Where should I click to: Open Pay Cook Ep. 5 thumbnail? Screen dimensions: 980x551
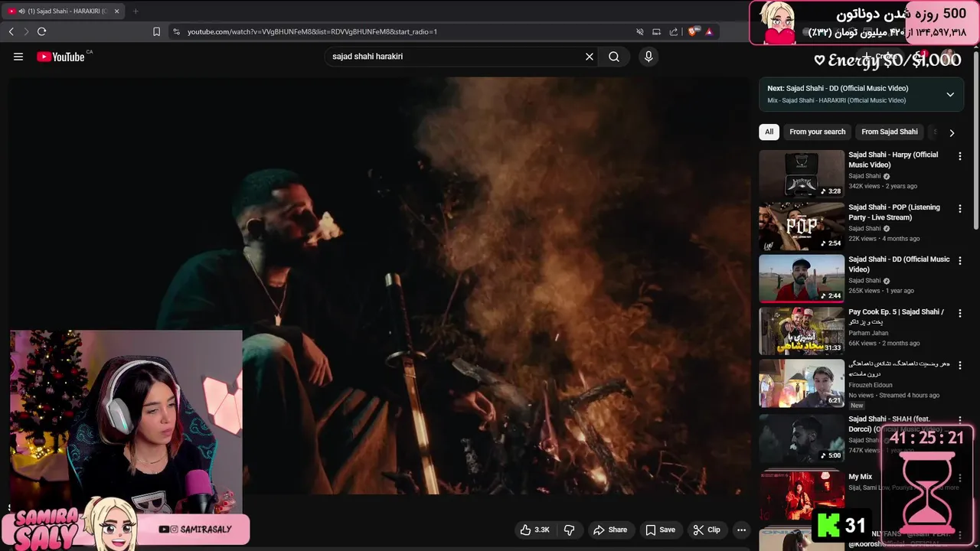tap(802, 331)
